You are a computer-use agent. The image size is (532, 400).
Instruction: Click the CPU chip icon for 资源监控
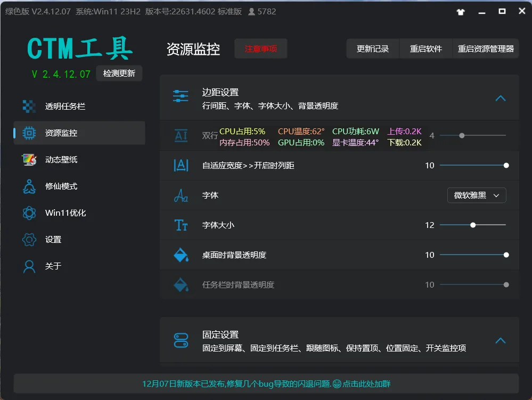click(29, 133)
